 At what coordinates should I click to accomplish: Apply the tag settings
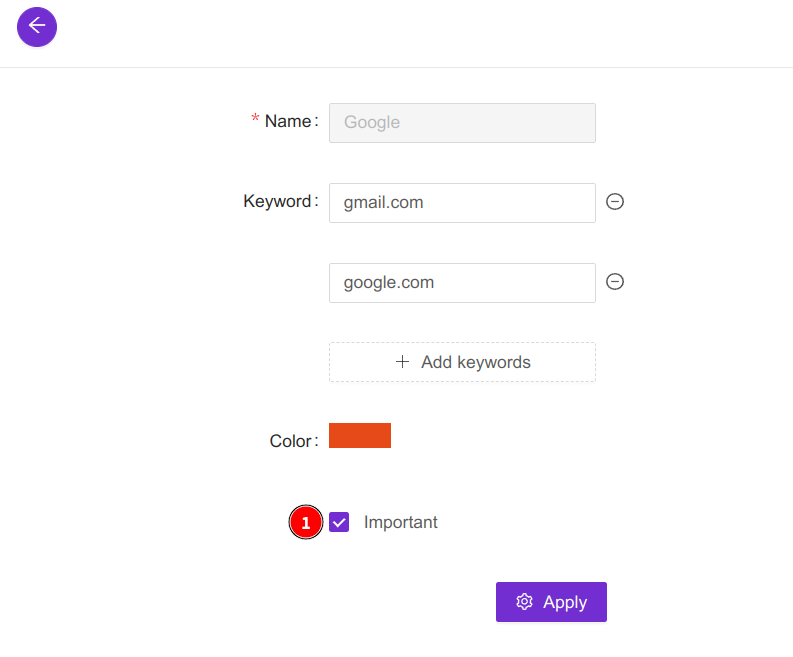[551, 602]
